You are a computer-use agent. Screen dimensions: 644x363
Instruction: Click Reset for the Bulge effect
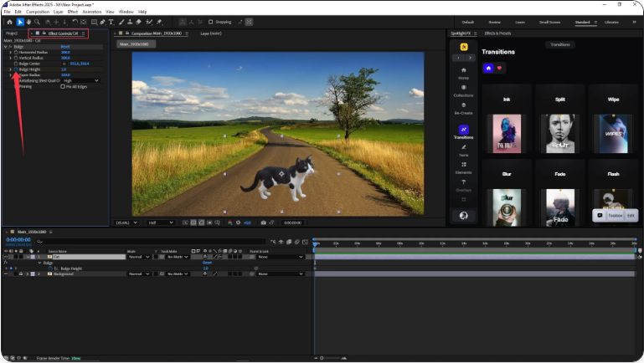tap(65, 46)
